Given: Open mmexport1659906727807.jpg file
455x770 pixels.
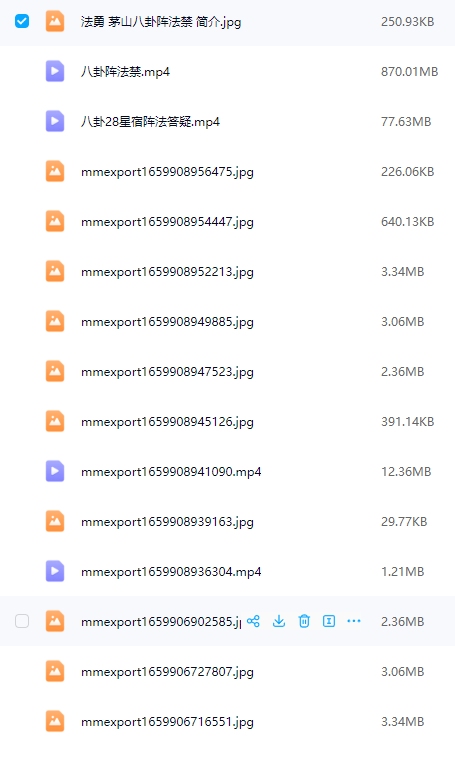Looking at the screenshot, I should pyautogui.click(x=167, y=672).
